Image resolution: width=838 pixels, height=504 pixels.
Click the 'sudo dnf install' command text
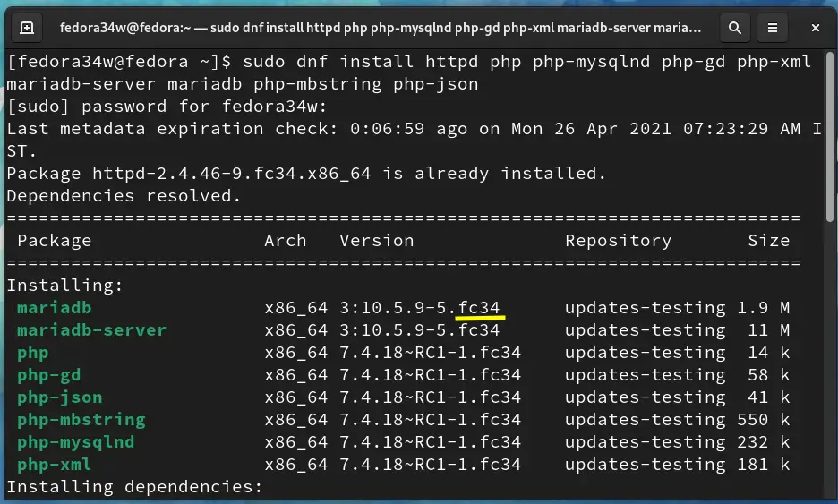point(329,62)
